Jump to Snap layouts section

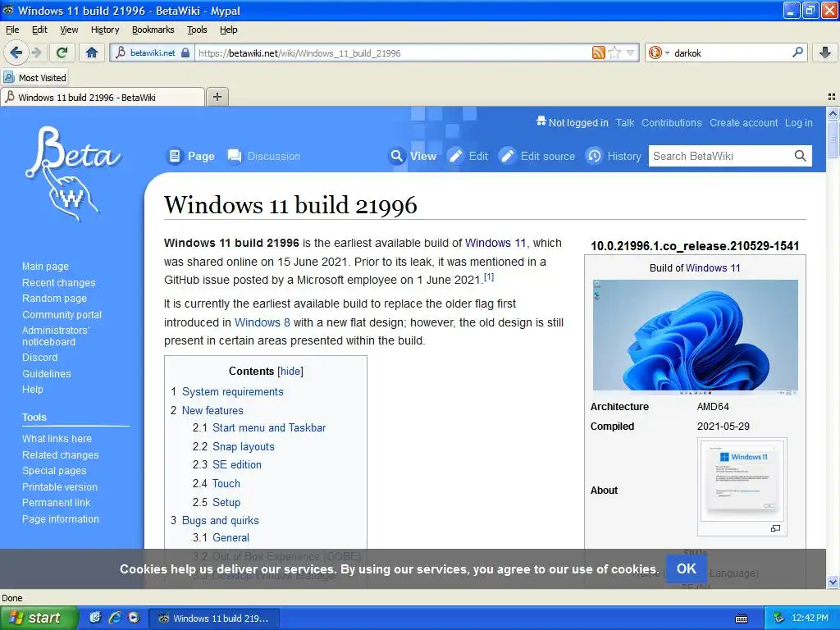point(243,447)
